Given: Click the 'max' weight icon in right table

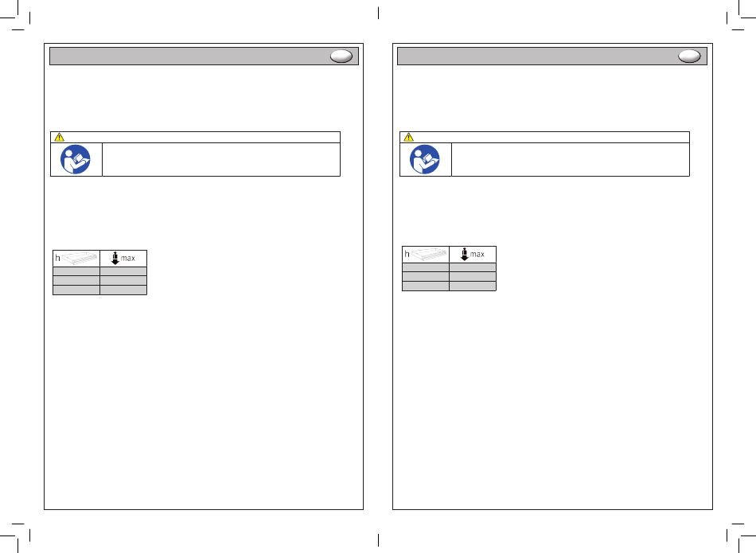Looking at the screenshot, I should (x=473, y=255).
